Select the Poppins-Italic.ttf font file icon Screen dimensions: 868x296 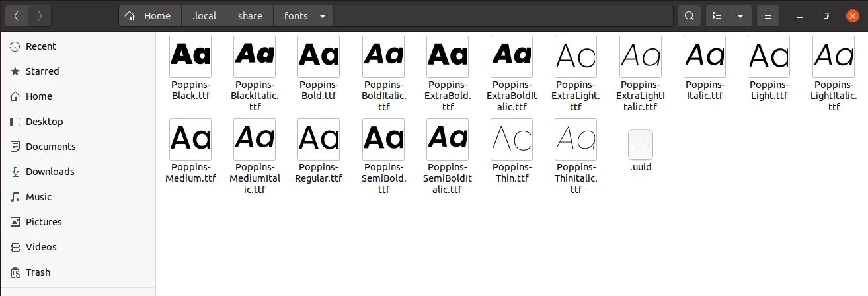pyautogui.click(x=705, y=57)
